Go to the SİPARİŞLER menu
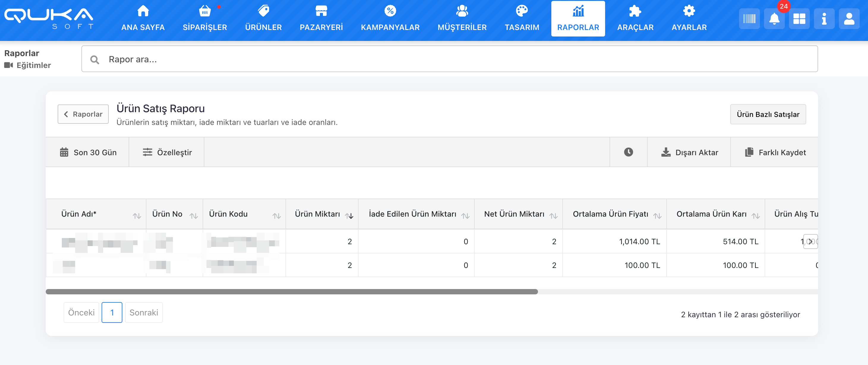Image resolution: width=868 pixels, height=365 pixels. click(x=205, y=19)
